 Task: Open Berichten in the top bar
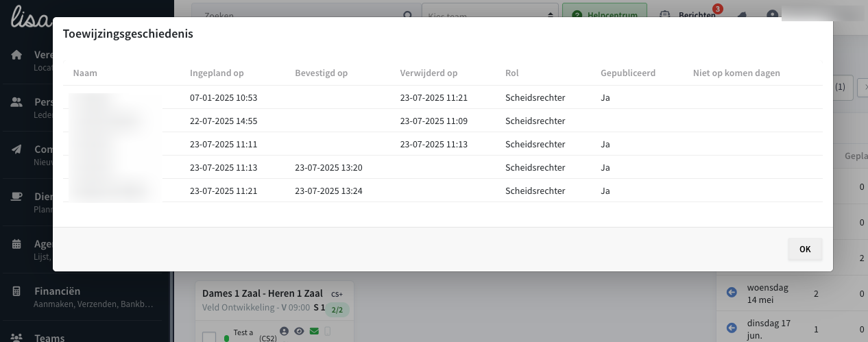click(x=697, y=14)
